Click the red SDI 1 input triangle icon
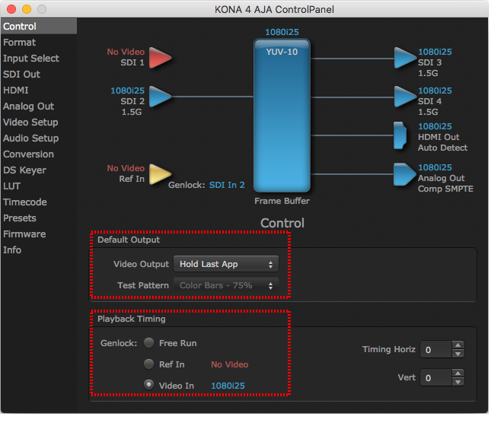Viewport: 504px width, 429px height. 160,58
